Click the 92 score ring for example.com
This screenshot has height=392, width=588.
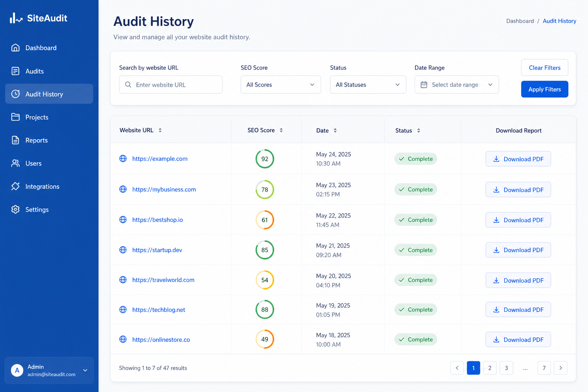point(265,159)
